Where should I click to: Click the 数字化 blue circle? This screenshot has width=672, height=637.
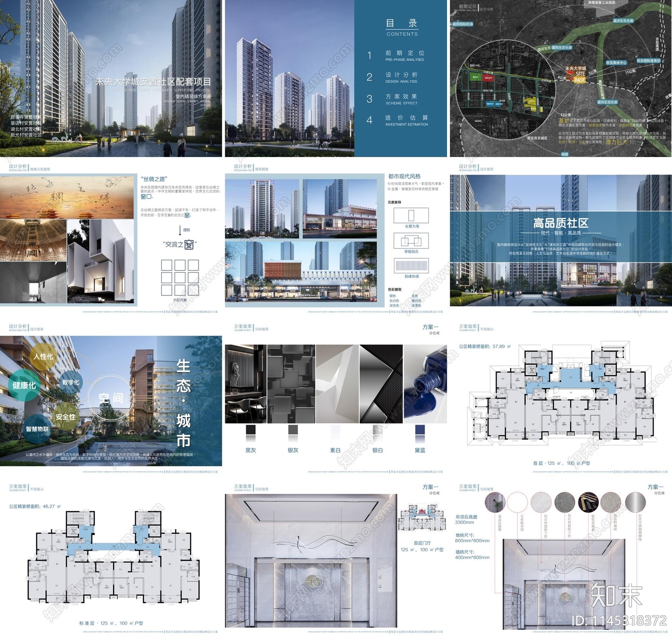[70, 382]
